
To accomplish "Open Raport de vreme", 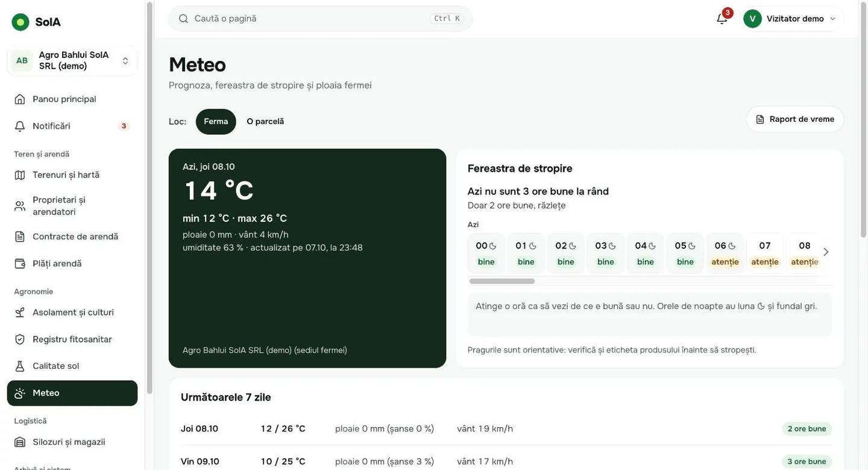I will pyautogui.click(x=795, y=119).
